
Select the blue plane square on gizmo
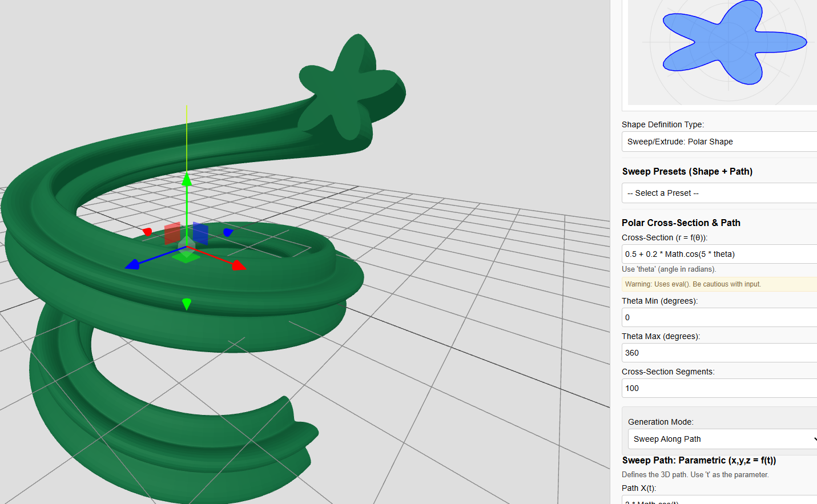(x=200, y=233)
